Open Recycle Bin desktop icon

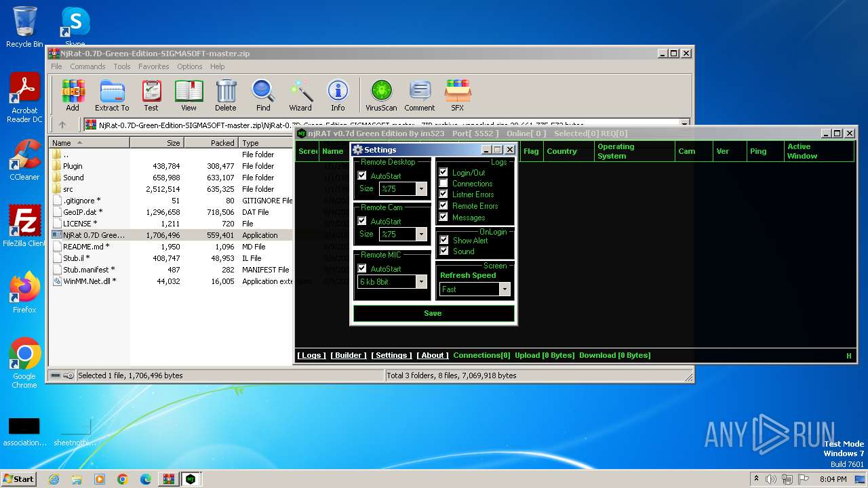pos(24,27)
